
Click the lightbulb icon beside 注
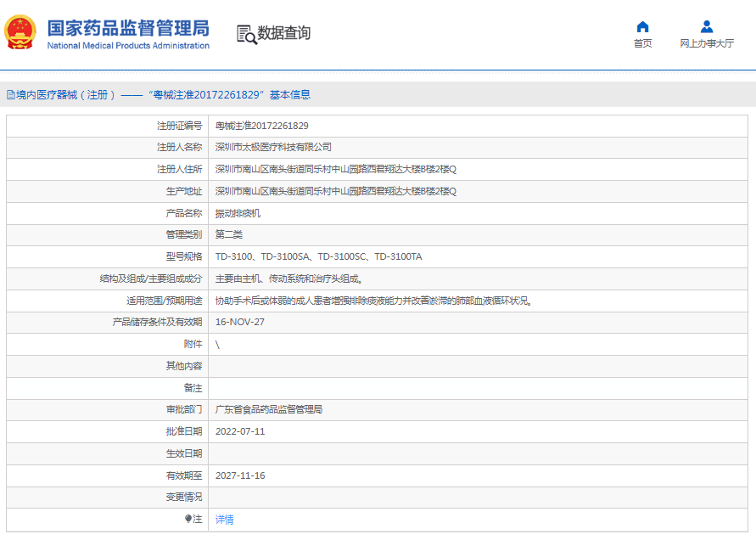pyautogui.click(x=188, y=519)
